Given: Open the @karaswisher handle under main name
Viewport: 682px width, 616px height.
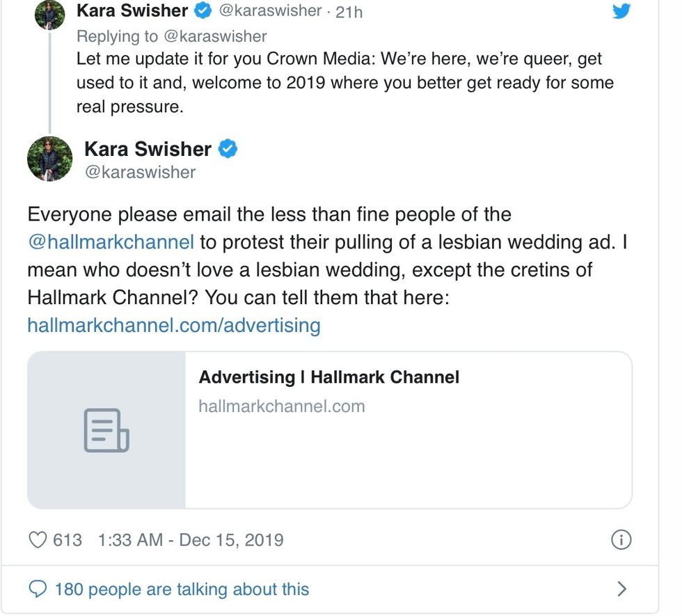Looking at the screenshot, I should [x=140, y=172].
